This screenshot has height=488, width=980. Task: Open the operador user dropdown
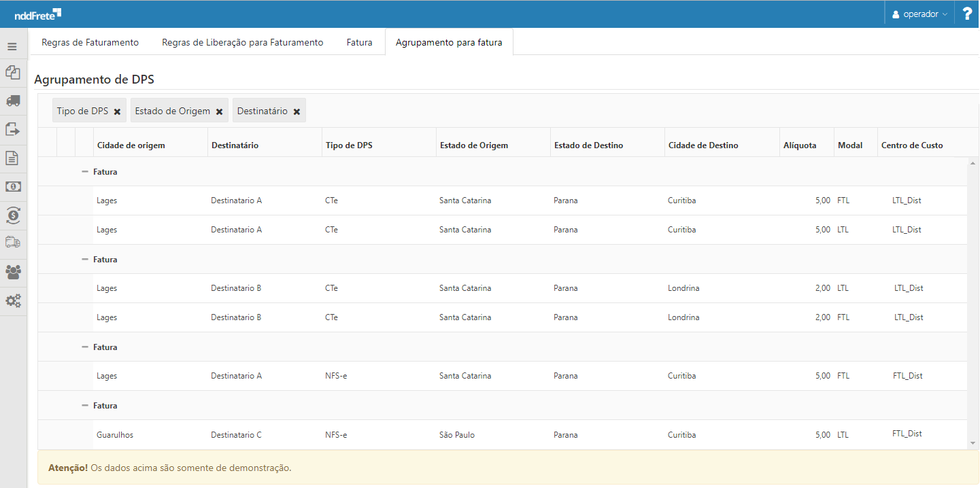(x=919, y=14)
